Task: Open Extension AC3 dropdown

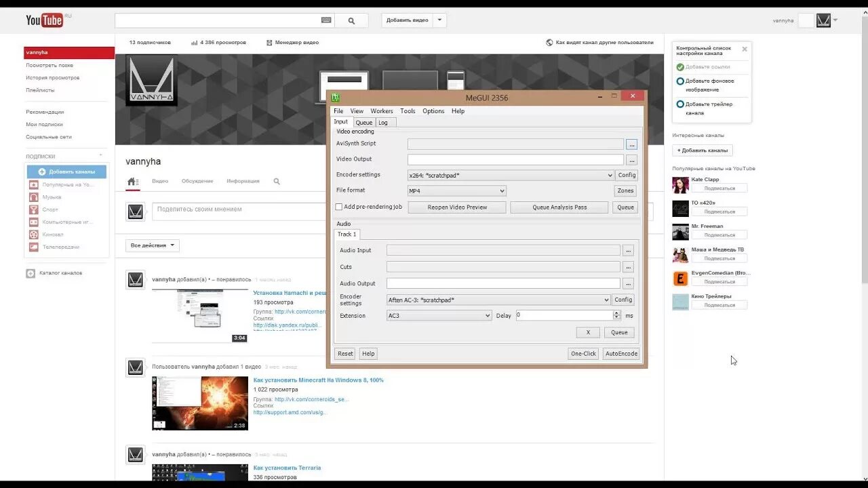Action: click(x=439, y=316)
